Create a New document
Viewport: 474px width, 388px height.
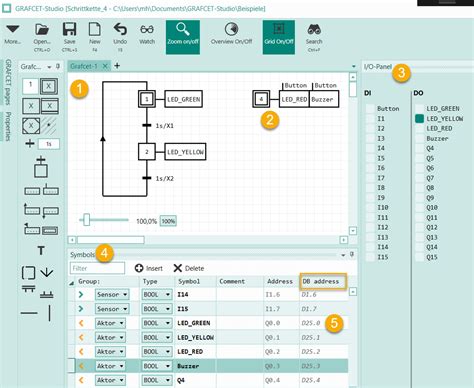coord(95,29)
